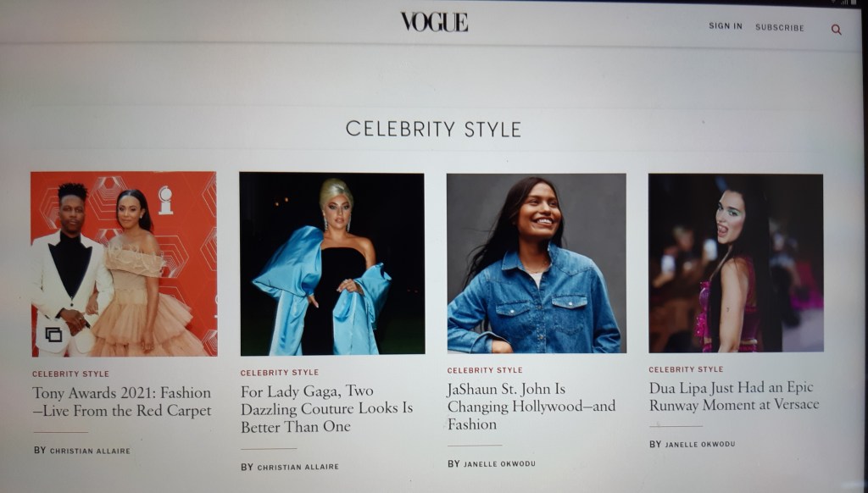Open the Lady Gaga blue coat photo
The image size is (868, 493).
(x=332, y=264)
